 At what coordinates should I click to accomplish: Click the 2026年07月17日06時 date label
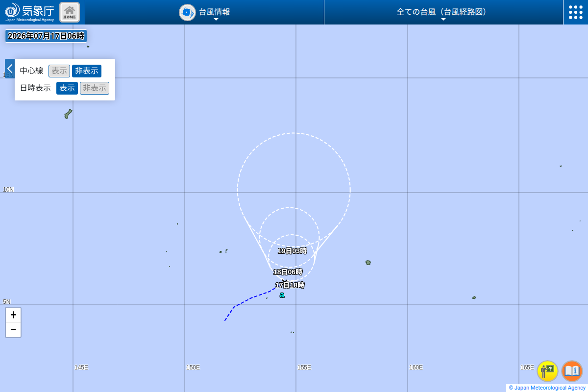[x=46, y=36]
